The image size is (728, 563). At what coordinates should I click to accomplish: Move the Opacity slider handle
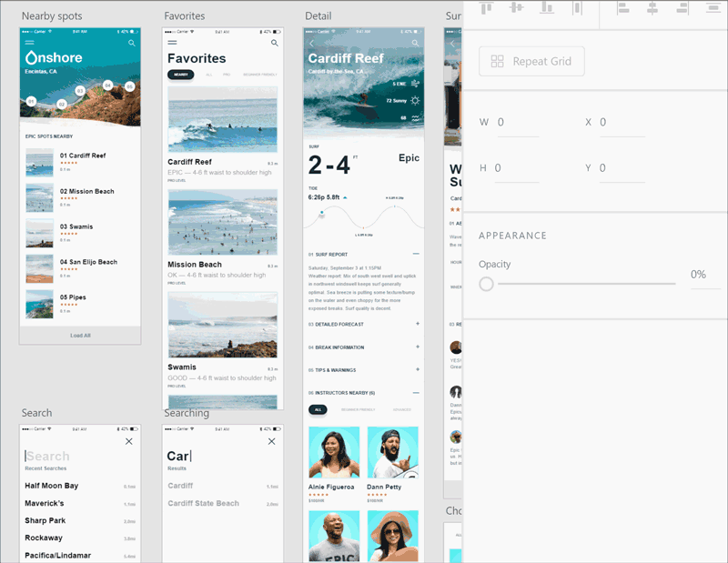[486, 284]
